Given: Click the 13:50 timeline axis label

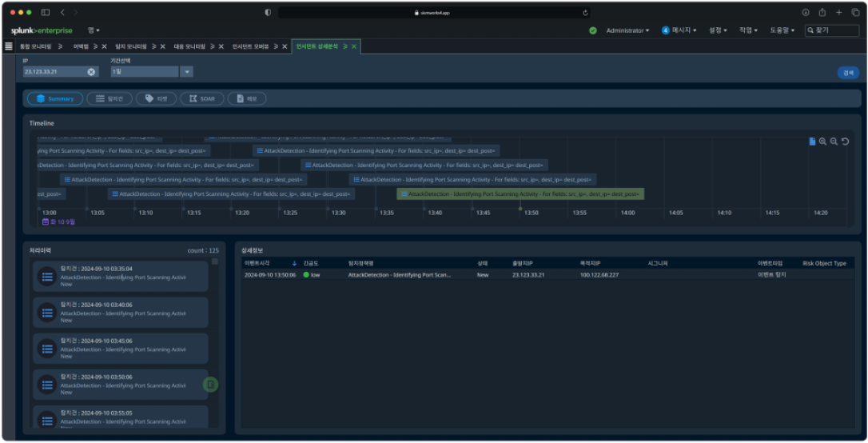Looking at the screenshot, I should point(532,213).
